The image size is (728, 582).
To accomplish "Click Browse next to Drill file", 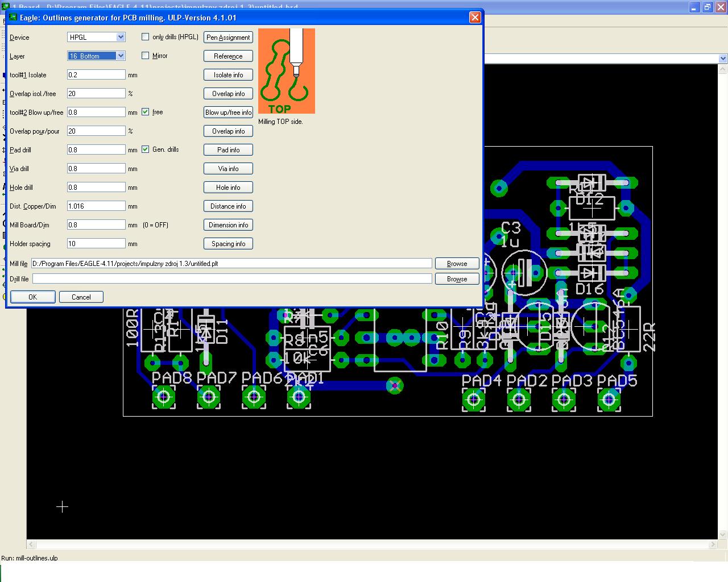I will [x=457, y=279].
